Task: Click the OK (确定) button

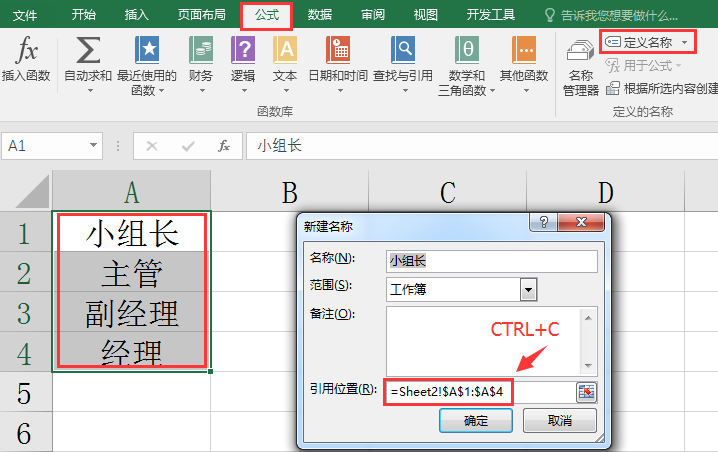Action: coord(476,420)
